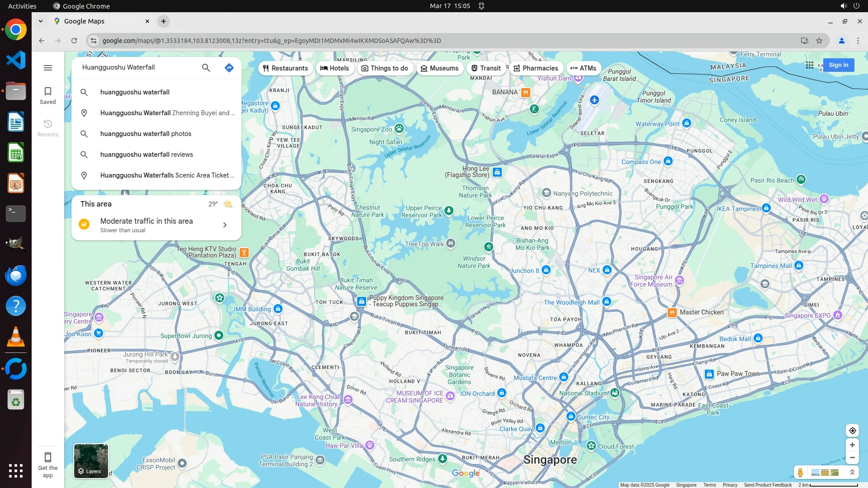Open the Terms footer link
This screenshot has width=868, height=488.
coord(709,485)
